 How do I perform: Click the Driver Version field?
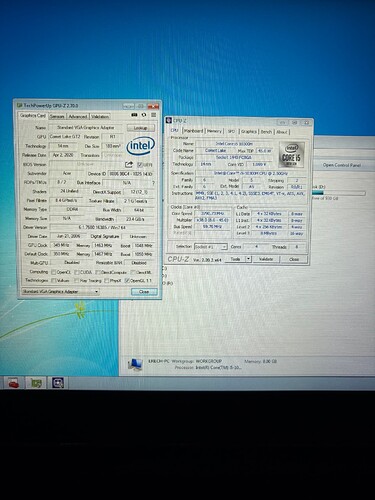point(102,227)
